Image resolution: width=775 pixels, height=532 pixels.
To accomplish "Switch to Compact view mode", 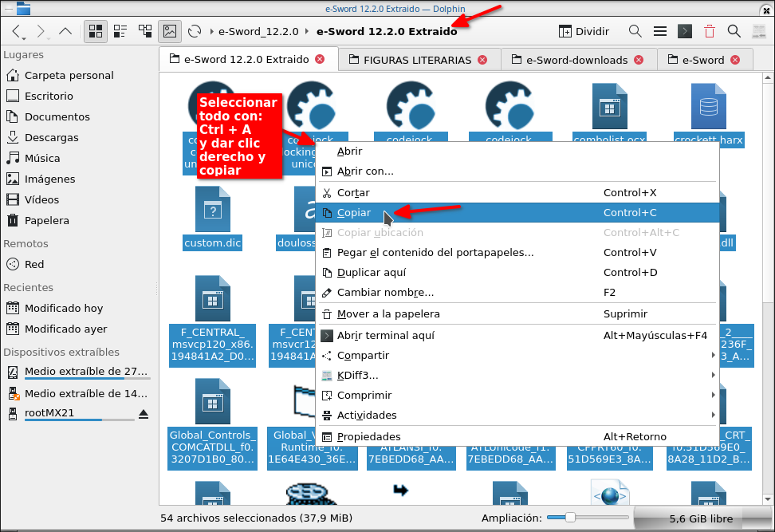I will click(x=120, y=31).
